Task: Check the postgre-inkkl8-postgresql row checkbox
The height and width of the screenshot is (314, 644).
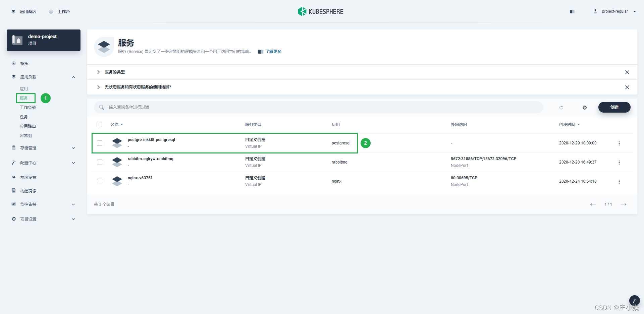Action: tap(100, 143)
